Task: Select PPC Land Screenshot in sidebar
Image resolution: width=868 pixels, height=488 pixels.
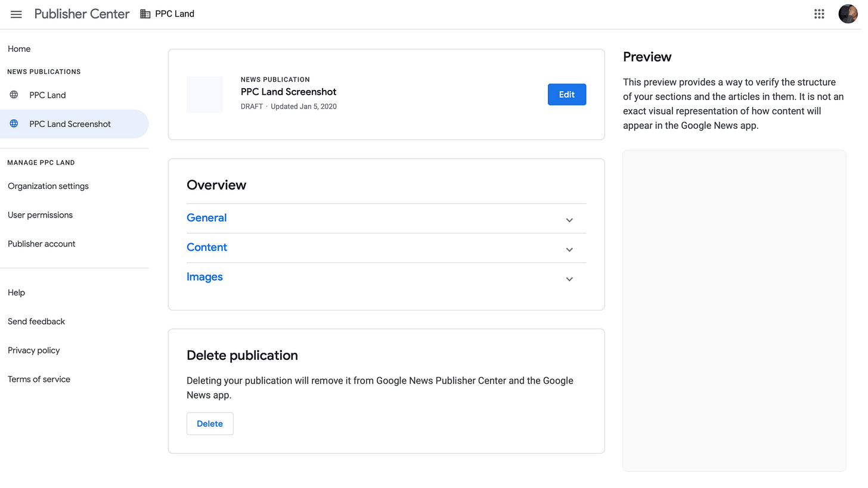Action: click(75, 124)
